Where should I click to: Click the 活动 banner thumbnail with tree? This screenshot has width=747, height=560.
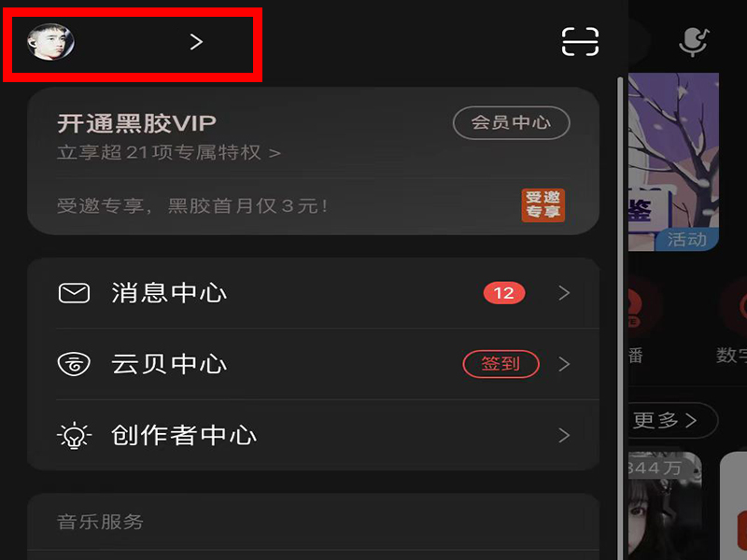pyautogui.click(x=673, y=161)
